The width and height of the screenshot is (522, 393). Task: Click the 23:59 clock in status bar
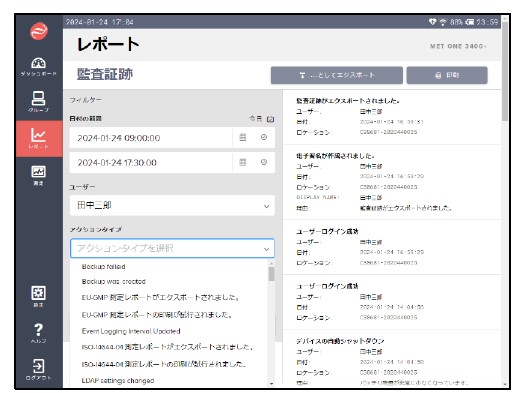click(487, 22)
